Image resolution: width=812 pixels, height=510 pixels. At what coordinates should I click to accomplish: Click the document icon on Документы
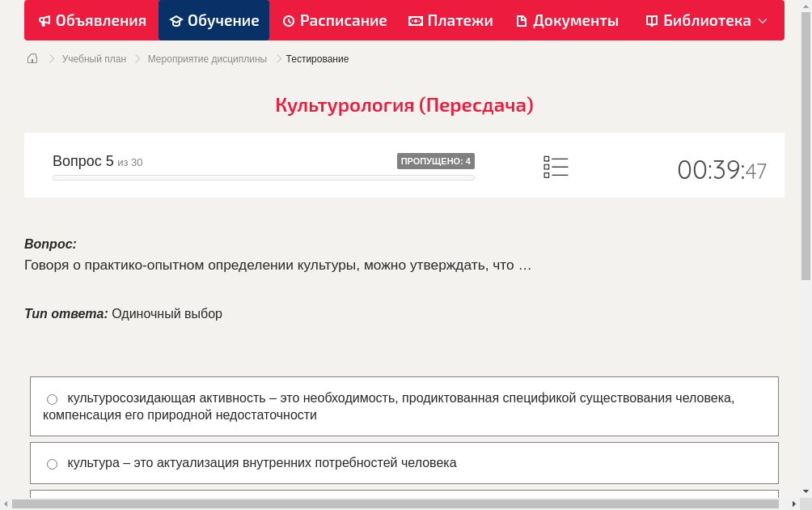[x=521, y=20]
